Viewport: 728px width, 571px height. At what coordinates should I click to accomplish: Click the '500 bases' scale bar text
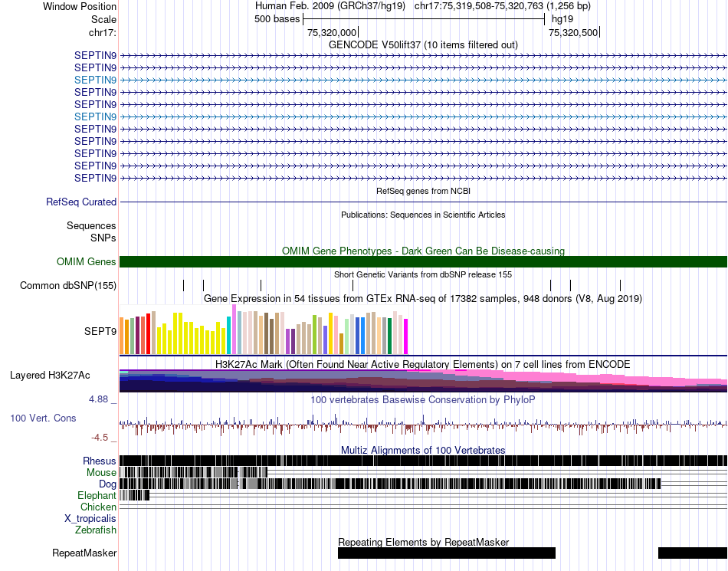(277, 19)
